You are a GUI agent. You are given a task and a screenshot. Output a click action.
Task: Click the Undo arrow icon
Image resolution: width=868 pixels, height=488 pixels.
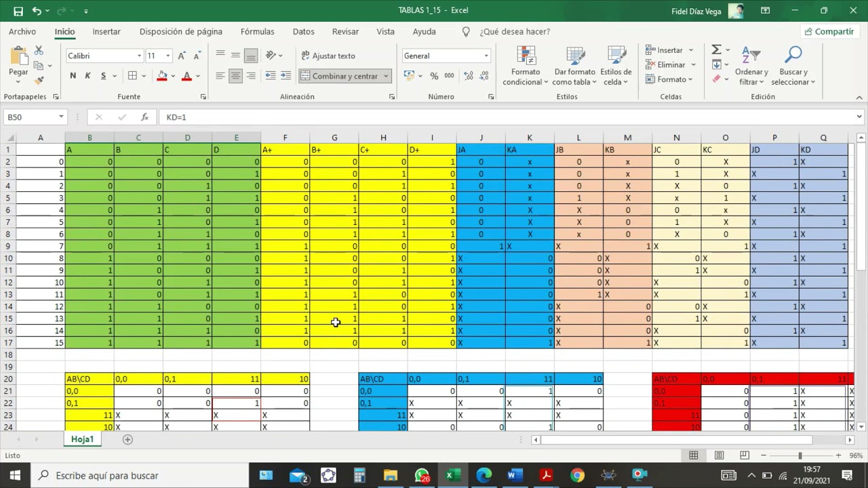coord(37,11)
